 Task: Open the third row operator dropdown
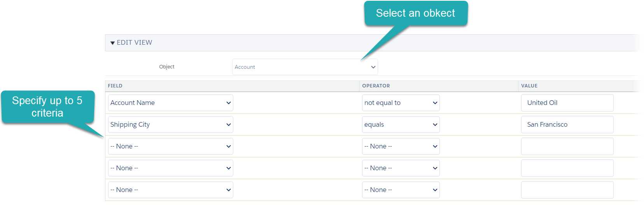(401, 146)
